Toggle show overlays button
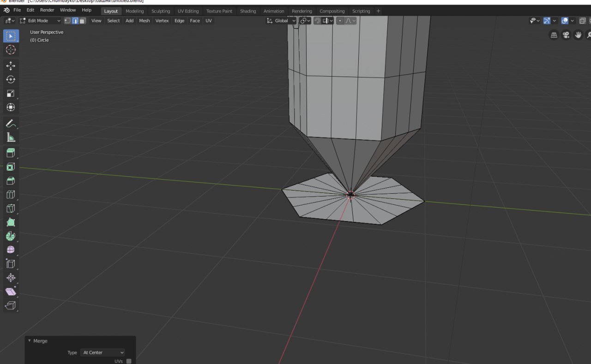Viewport: 591px width, 364px height. click(x=565, y=21)
